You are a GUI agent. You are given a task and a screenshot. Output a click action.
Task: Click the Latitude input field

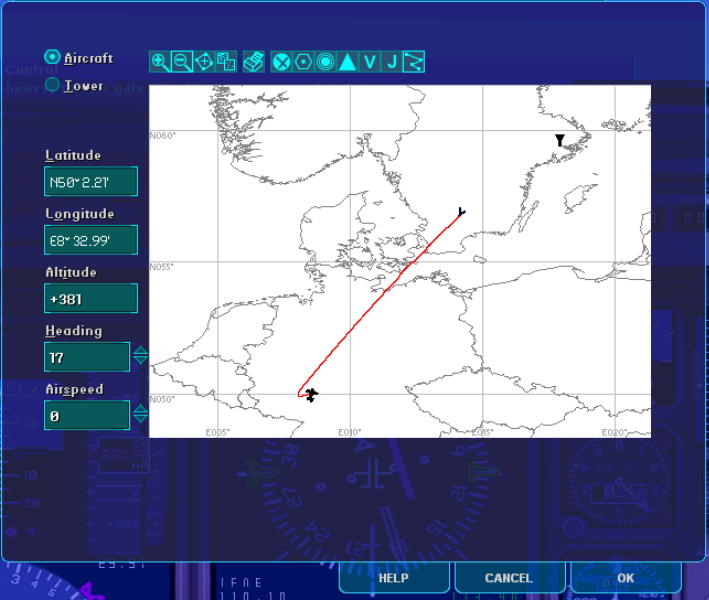click(91, 181)
